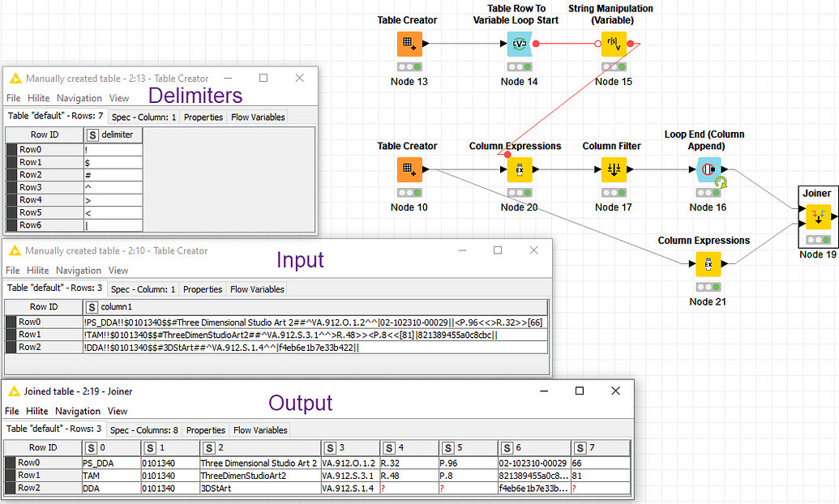Open the String Manipulation (Variable) node
The image size is (839, 504).
(x=613, y=44)
